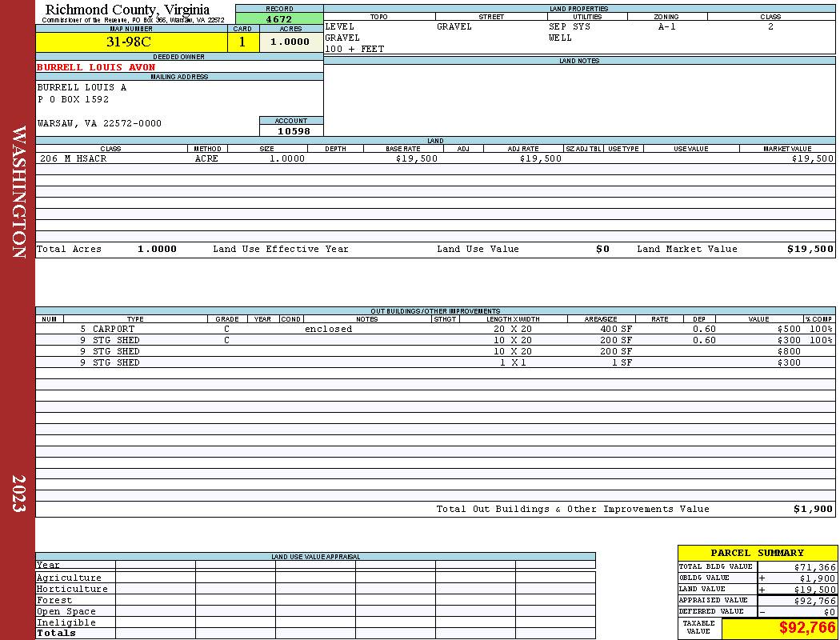Click mailing address P O BOX 1592
The width and height of the screenshot is (840, 640).
tap(73, 99)
